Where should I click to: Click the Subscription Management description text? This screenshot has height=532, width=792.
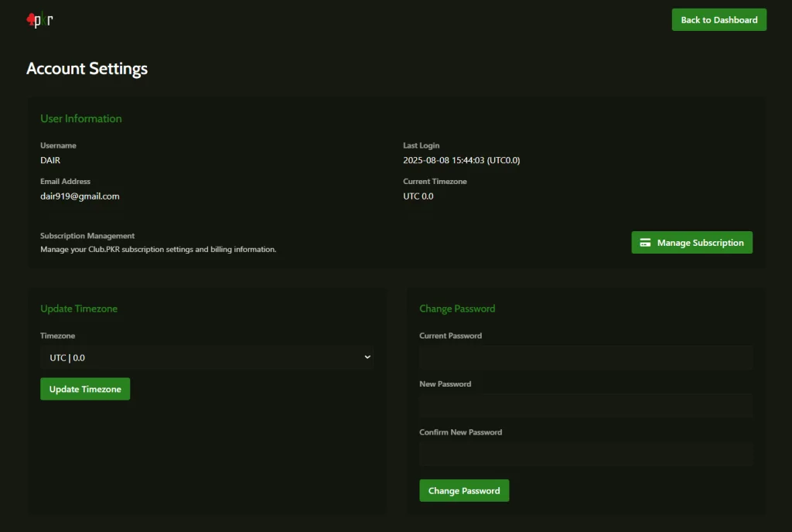pyautogui.click(x=158, y=250)
